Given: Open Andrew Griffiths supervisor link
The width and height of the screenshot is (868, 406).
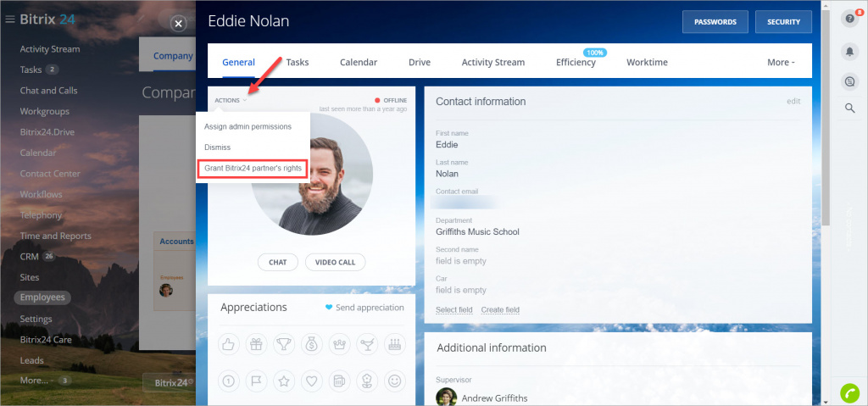Looking at the screenshot, I should coord(494,398).
